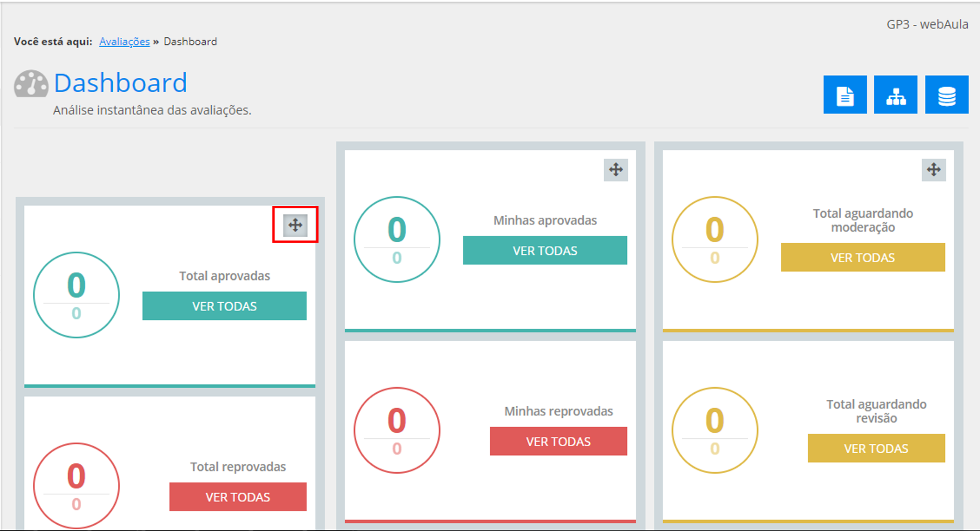
Task: Click the Total aguardando moderação yellow circle
Action: click(x=715, y=239)
